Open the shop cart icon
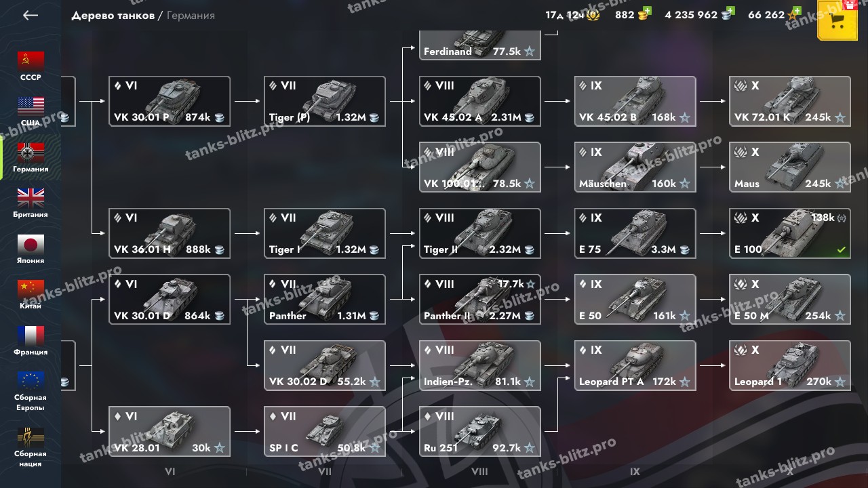Viewport: 868px width, 488px height. click(x=837, y=20)
